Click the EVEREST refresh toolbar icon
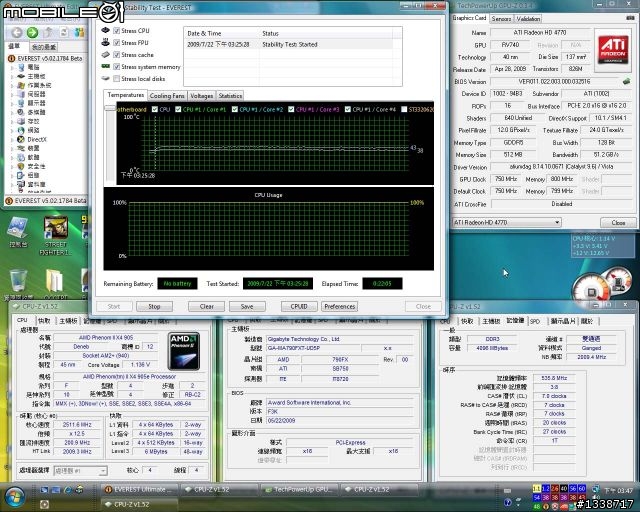 [x=64, y=32]
